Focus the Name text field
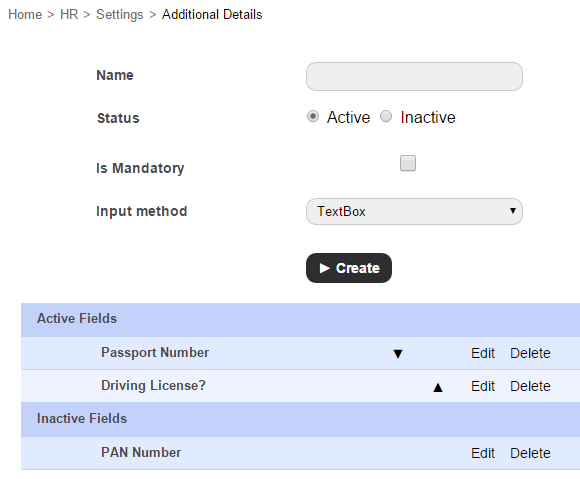580x479 pixels. tap(414, 77)
